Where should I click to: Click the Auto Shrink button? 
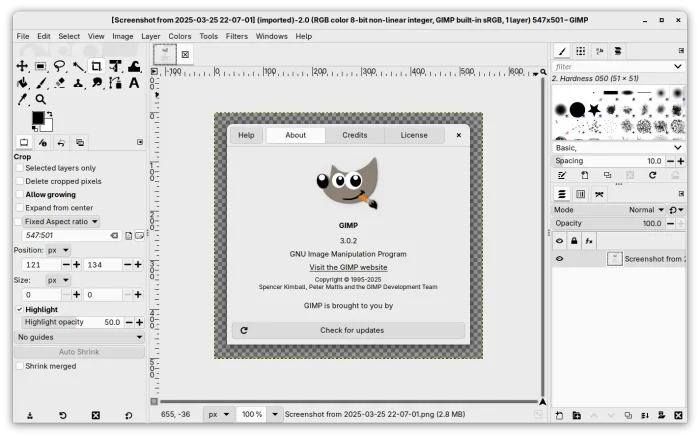click(79, 352)
